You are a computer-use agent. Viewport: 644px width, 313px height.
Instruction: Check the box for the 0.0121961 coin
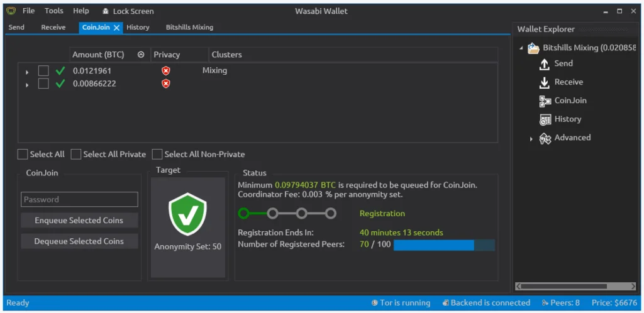click(x=43, y=71)
